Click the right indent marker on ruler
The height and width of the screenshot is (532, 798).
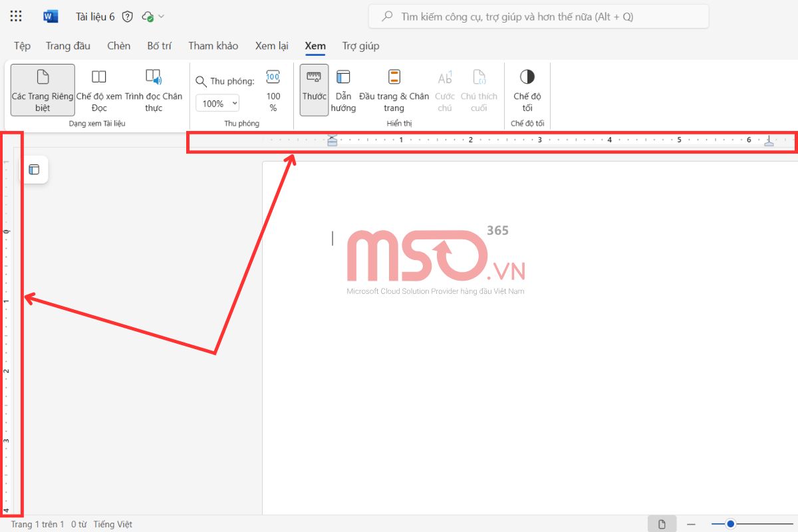point(769,140)
